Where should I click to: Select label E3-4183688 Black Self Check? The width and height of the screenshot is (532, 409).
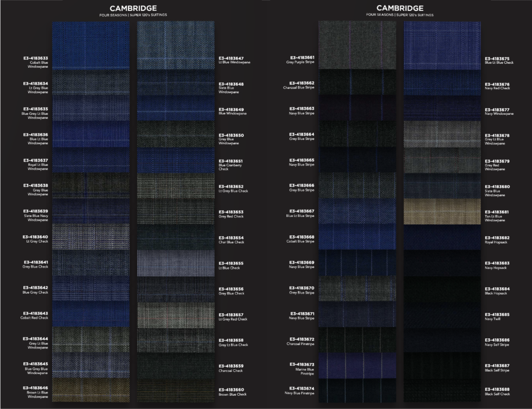pos(497,392)
